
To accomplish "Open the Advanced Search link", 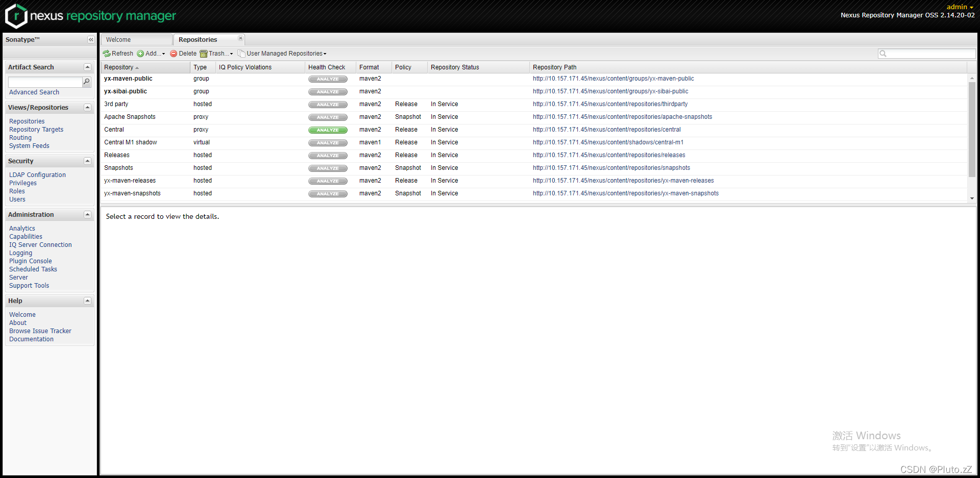I will coord(34,92).
